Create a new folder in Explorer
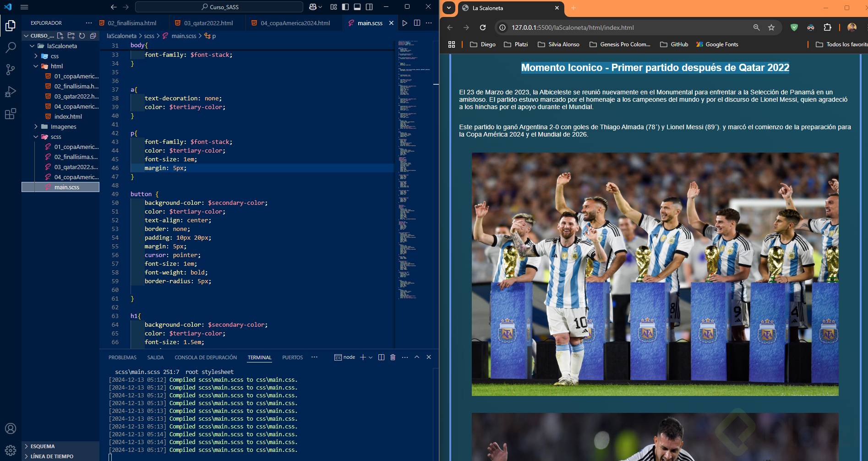The height and width of the screenshot is (461, 868). (71, 36)
